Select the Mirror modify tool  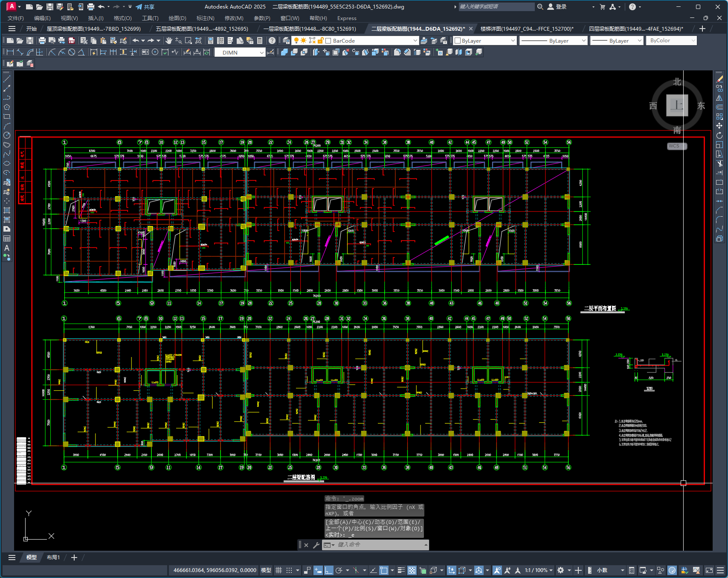coord(719,98)
